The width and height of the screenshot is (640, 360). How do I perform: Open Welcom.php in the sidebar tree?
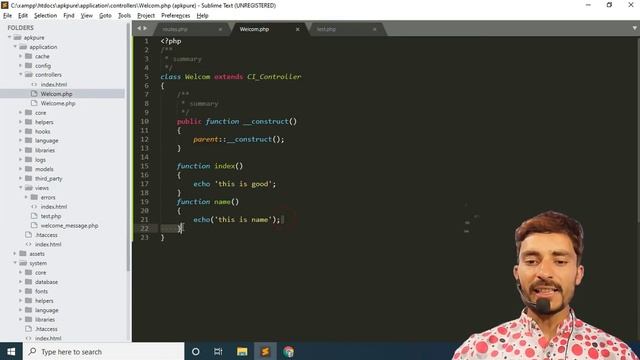[56, 94]
